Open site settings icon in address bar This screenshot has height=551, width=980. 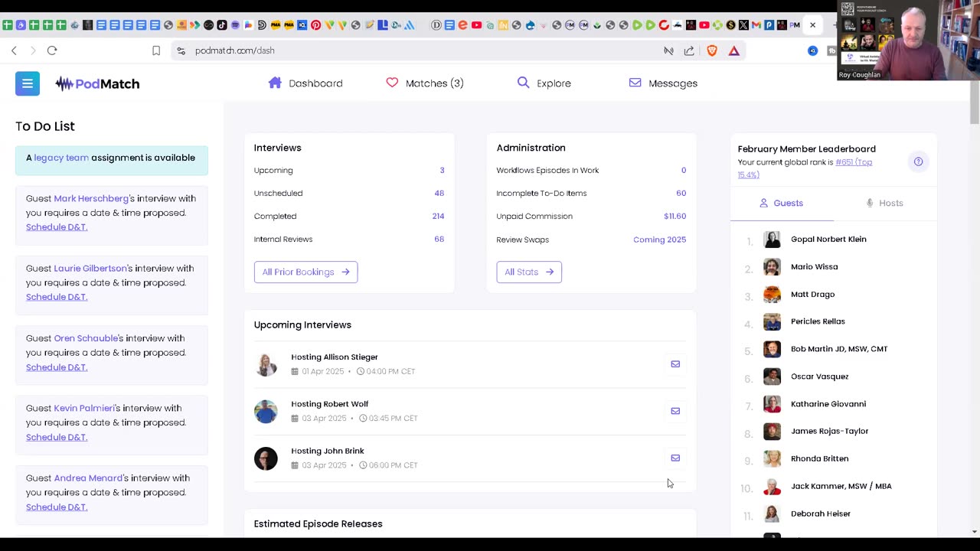pyautogui.click(x=181, y=51)
